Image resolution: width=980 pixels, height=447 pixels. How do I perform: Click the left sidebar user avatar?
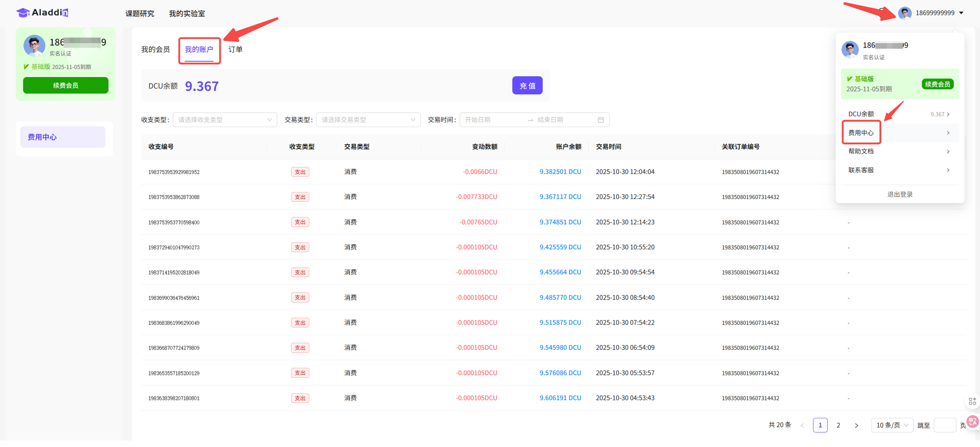point(34,45)
